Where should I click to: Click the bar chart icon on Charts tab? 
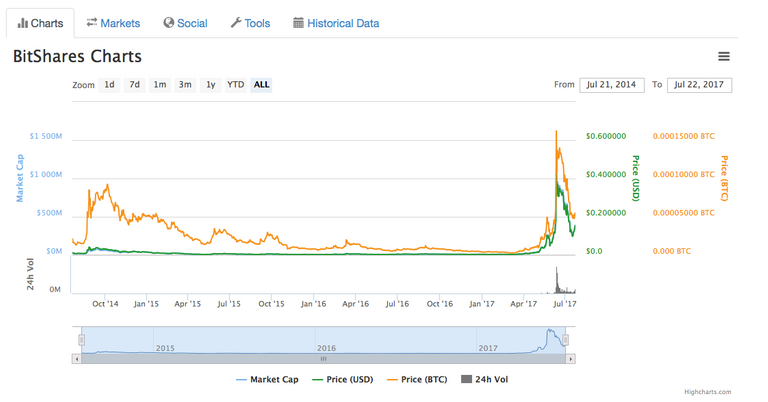tap(23, 23)
